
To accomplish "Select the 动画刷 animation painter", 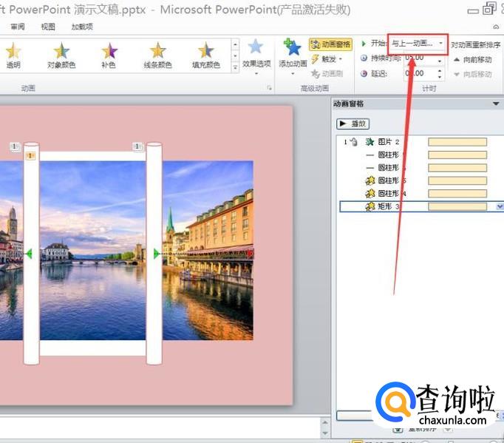I will point(327,74).
